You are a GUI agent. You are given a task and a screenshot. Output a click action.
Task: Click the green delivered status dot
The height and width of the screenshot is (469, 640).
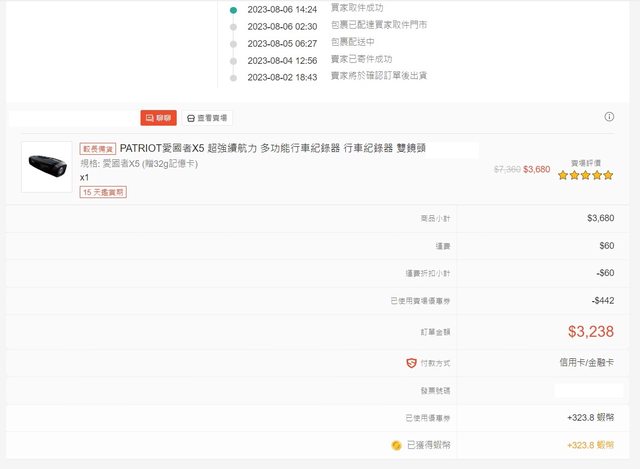click(x=233, y=9)
